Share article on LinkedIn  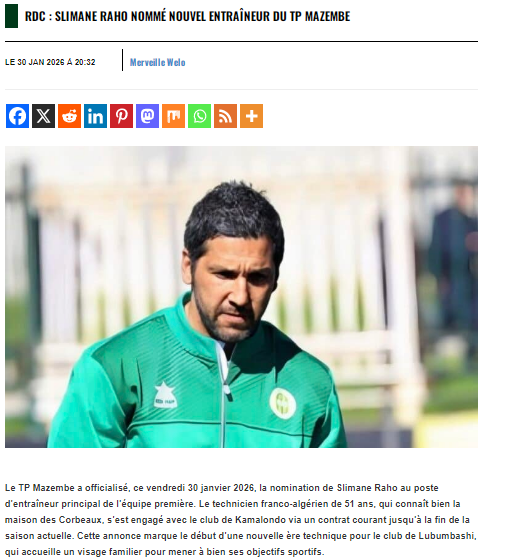pyautogui.click(x=95, y=116)
